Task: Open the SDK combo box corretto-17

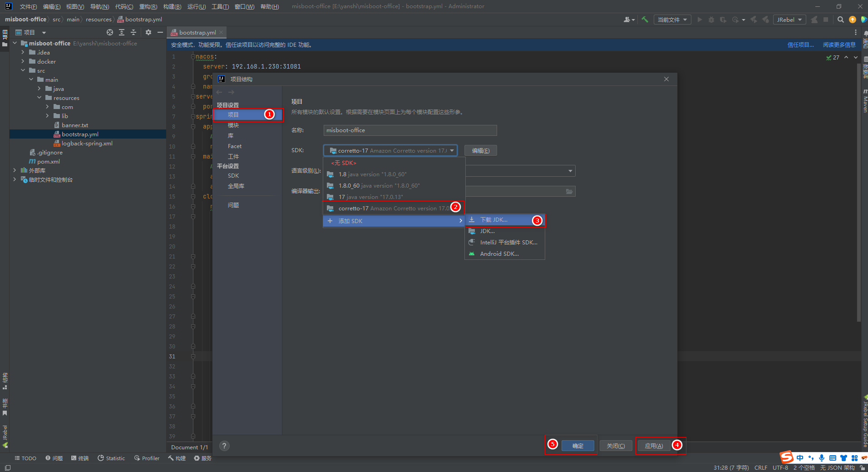Action: point(390,150)
